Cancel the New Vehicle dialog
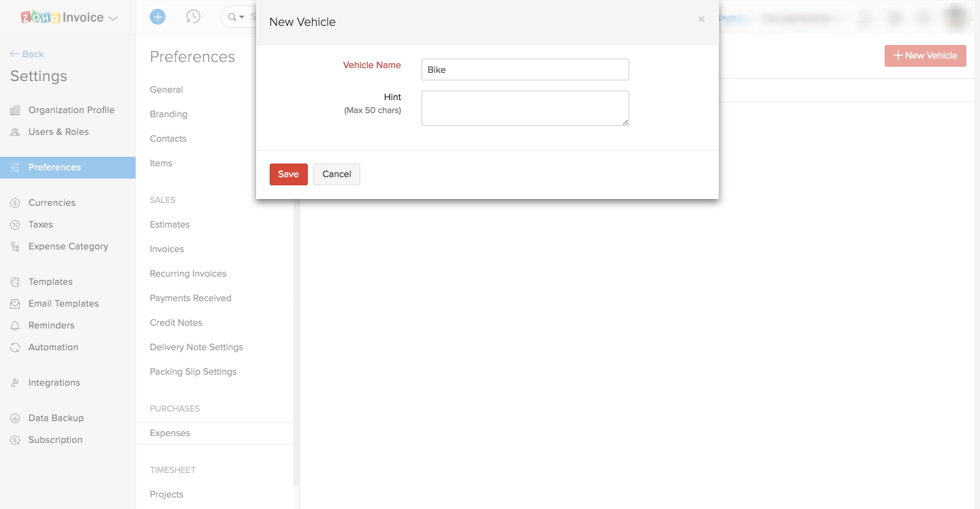The image size is (980, 509). pos(336,174)
